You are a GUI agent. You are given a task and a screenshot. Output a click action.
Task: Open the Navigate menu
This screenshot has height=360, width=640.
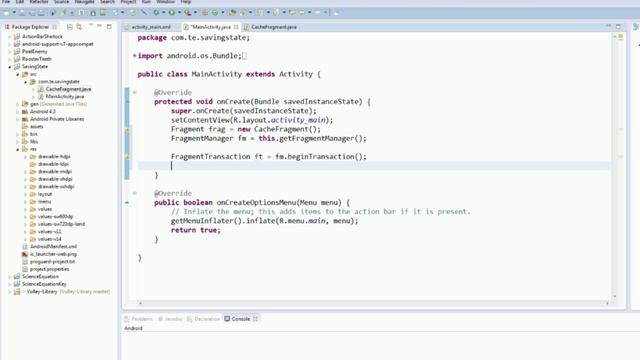pyautogui.click(x=84, y=2)
